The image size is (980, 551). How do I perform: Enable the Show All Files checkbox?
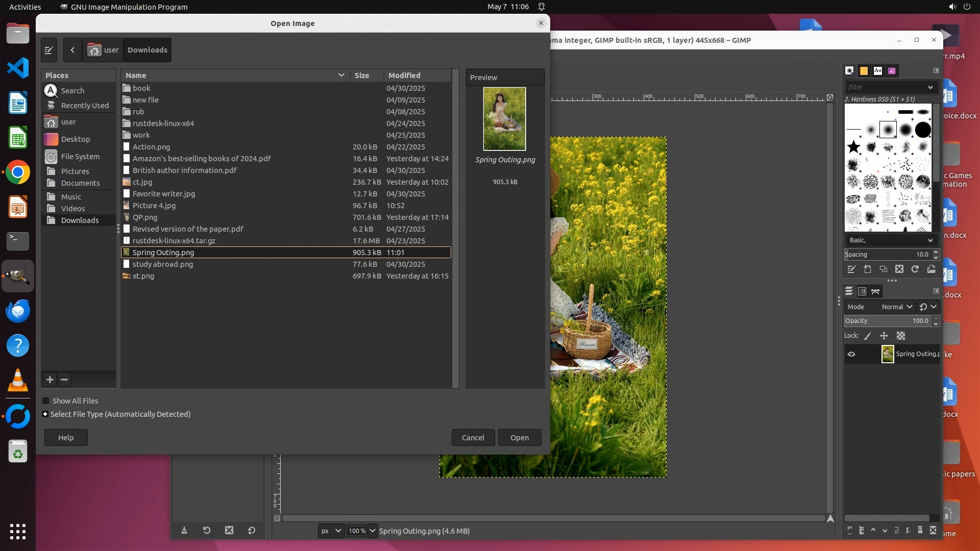pyautogui.click(x=46, y=401)
